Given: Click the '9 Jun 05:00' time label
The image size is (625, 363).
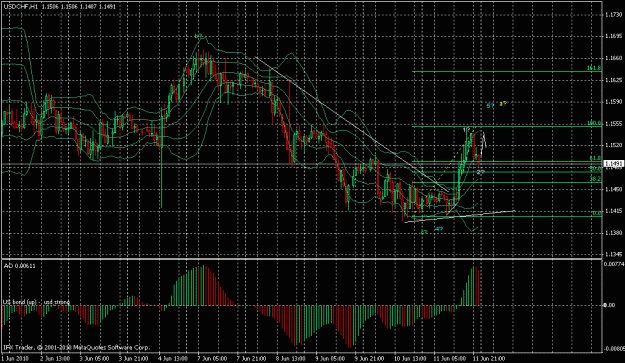Looking at the screenshot, I should (x=330, y=359).
